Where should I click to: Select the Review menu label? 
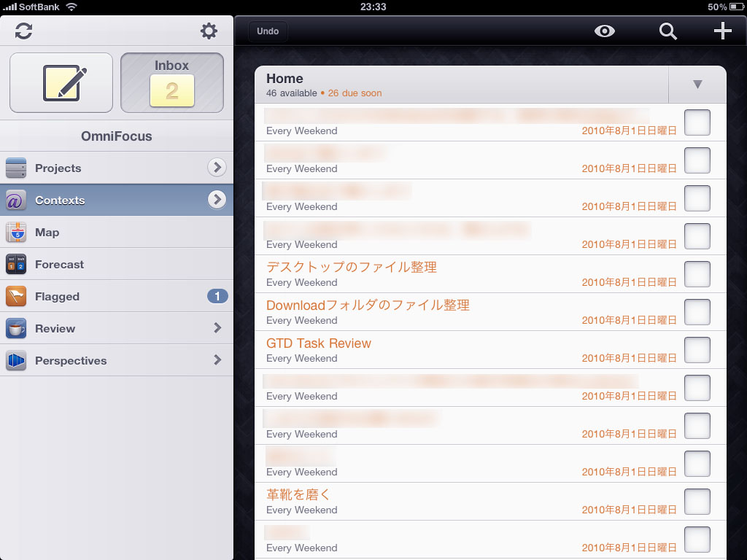click(x=55, y=329)
